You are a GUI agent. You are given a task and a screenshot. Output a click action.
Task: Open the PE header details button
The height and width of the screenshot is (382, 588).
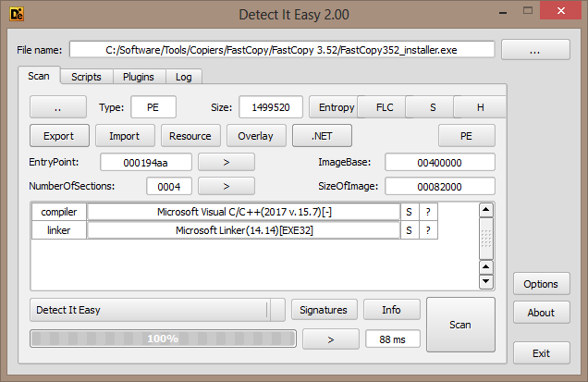pyautogui.click(x=467, y=136)
